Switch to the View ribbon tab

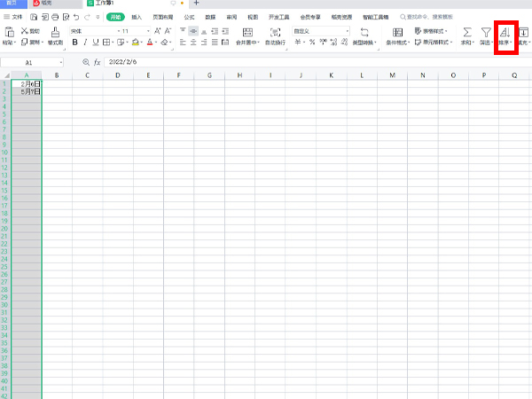click(x=253, y=17)
